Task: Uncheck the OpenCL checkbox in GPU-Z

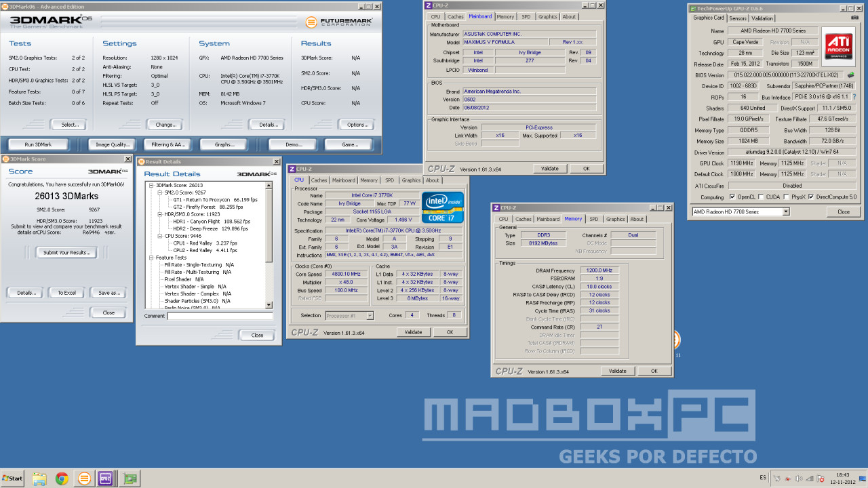Action: 732,197
